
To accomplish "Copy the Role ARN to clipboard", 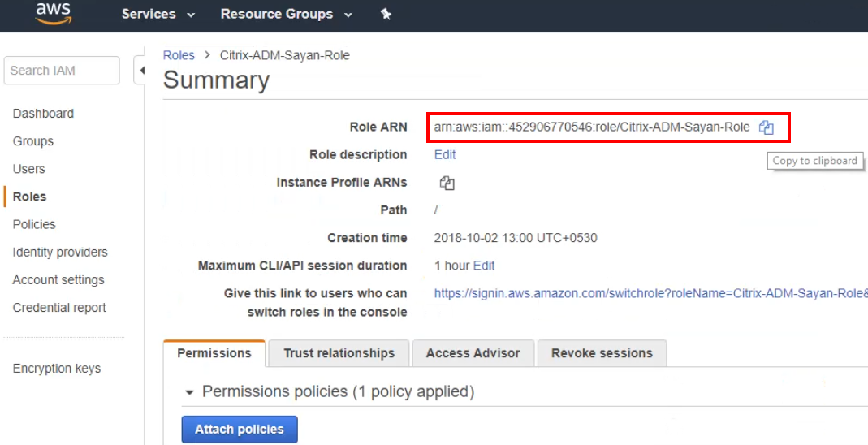I will coord(766,127).
